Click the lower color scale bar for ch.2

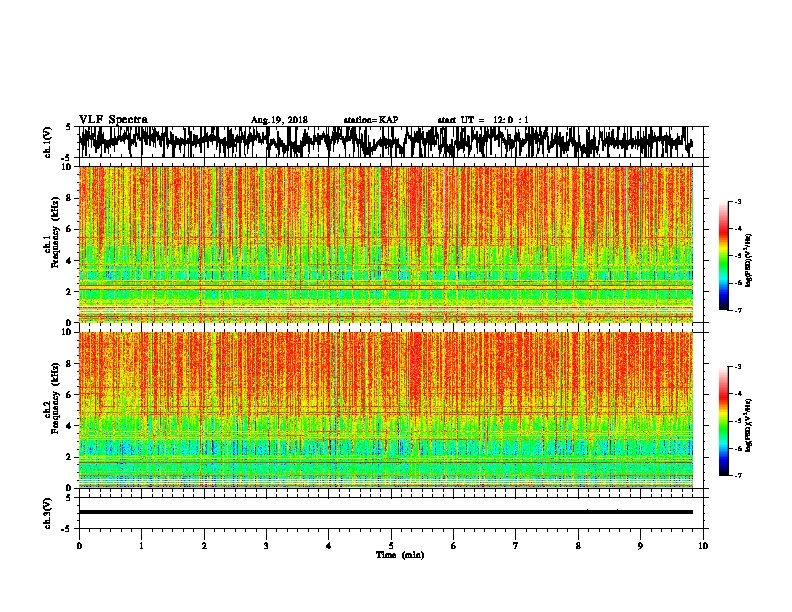[x=724, y=421]
